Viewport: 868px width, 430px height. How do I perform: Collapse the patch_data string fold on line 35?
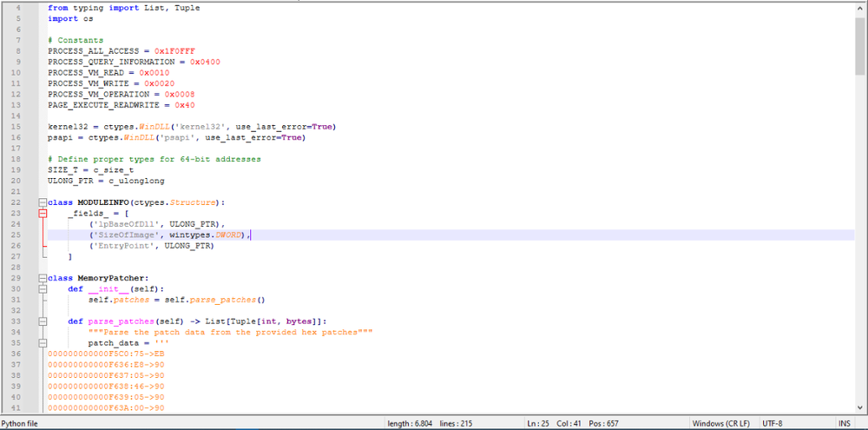click(41, 343)
